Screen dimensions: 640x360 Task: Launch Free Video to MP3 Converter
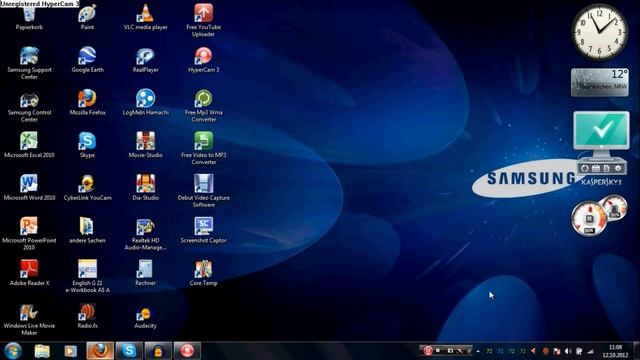(203, 148)
